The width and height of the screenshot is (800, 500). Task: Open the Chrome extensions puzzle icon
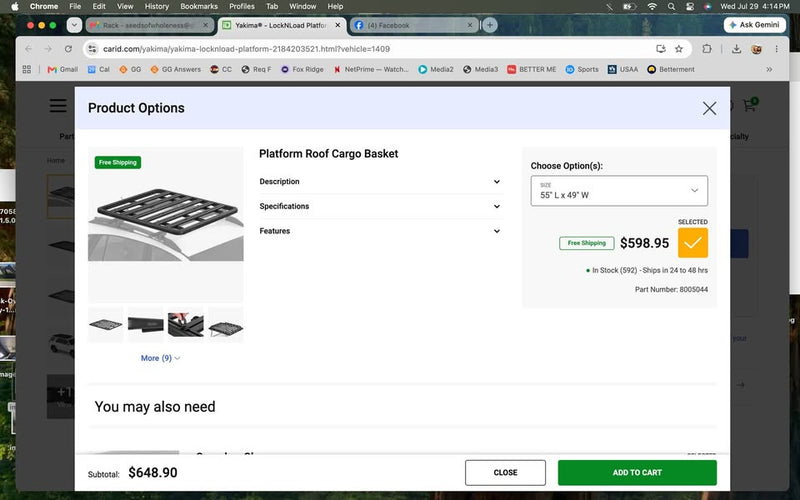click(x=707, y=49)
